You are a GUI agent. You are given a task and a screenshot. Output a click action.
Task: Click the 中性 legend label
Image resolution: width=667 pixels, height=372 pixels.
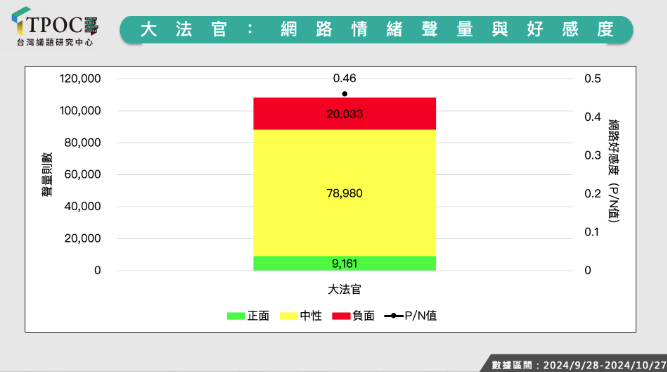pos(311,316)
